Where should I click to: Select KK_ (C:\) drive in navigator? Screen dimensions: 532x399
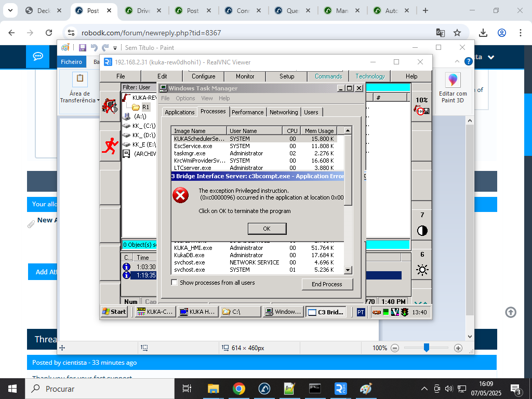139,126
